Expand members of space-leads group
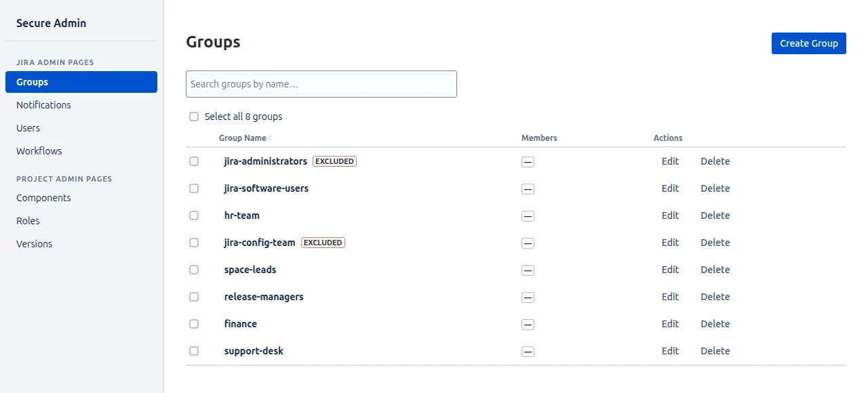The width and height of the screenshot is (868, 393). click(528, 270)
